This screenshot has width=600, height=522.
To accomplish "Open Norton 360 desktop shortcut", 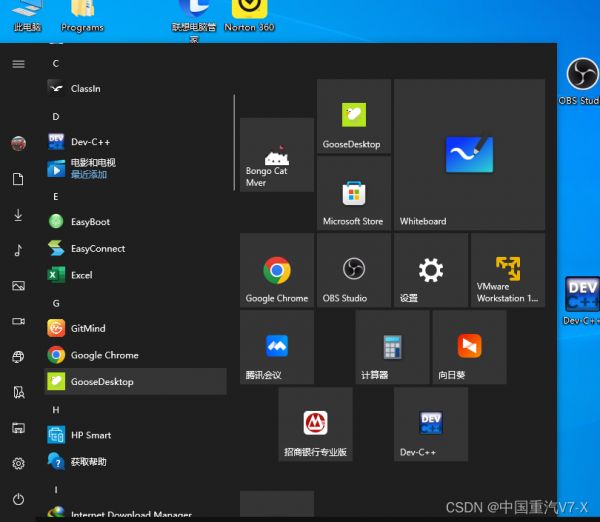I will 249,16.
